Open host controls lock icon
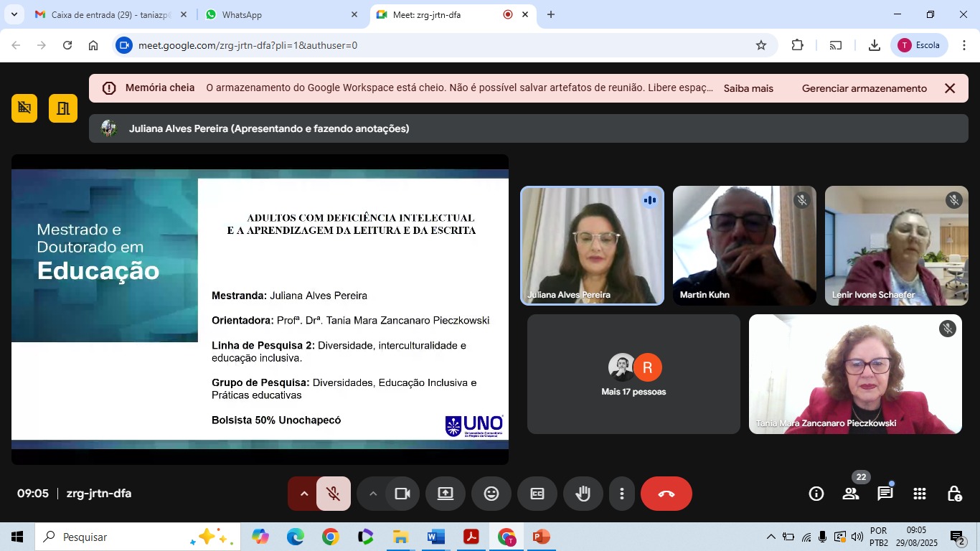This screenshot has width=980, height=551. (954, 494)
